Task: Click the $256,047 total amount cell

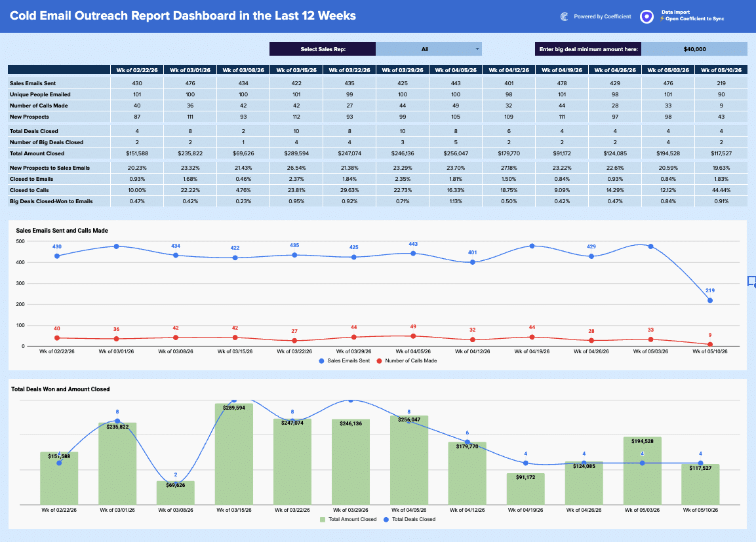Action: (456, 153)
